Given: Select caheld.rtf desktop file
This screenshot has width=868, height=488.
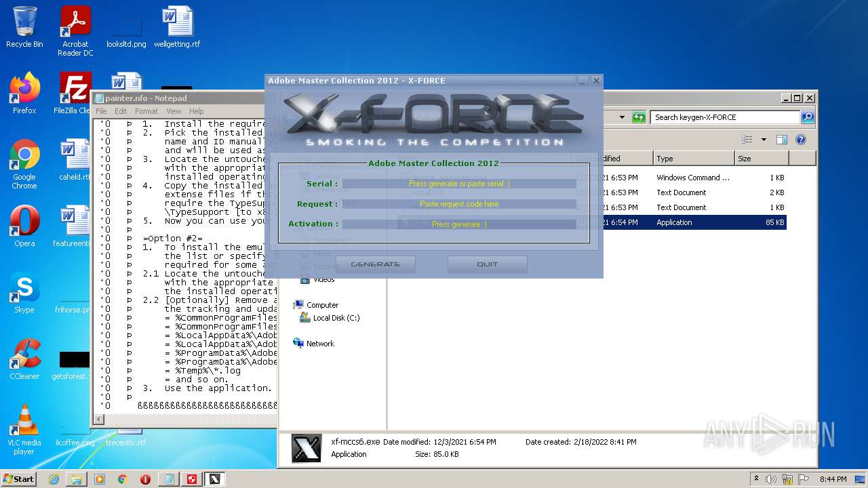Looking at the screenshot, I should (x=74, y=160).
